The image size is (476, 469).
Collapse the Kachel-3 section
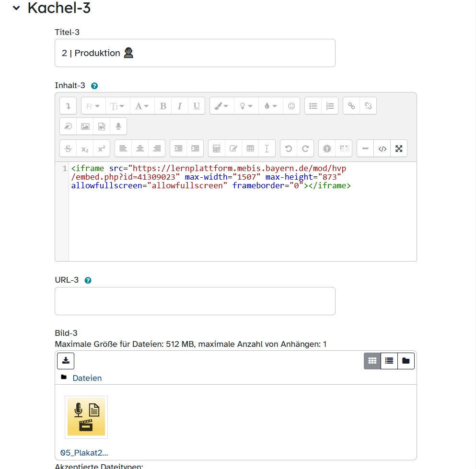(17, 8)
